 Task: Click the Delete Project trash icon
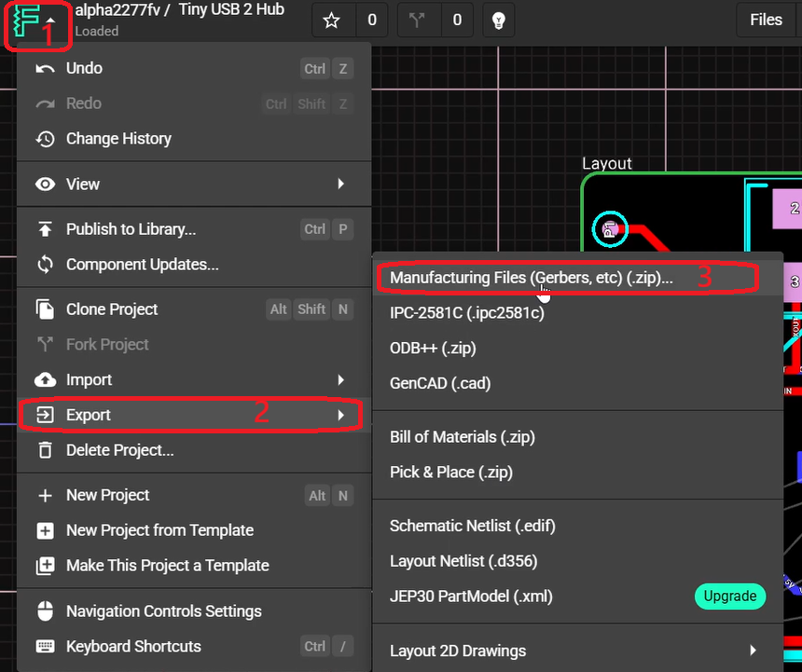point(45,450)
